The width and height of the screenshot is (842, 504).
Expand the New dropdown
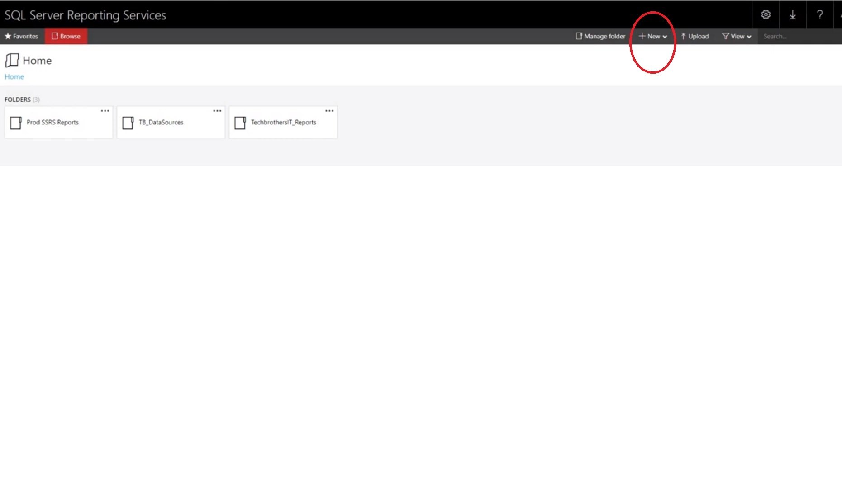coord(653,36)
